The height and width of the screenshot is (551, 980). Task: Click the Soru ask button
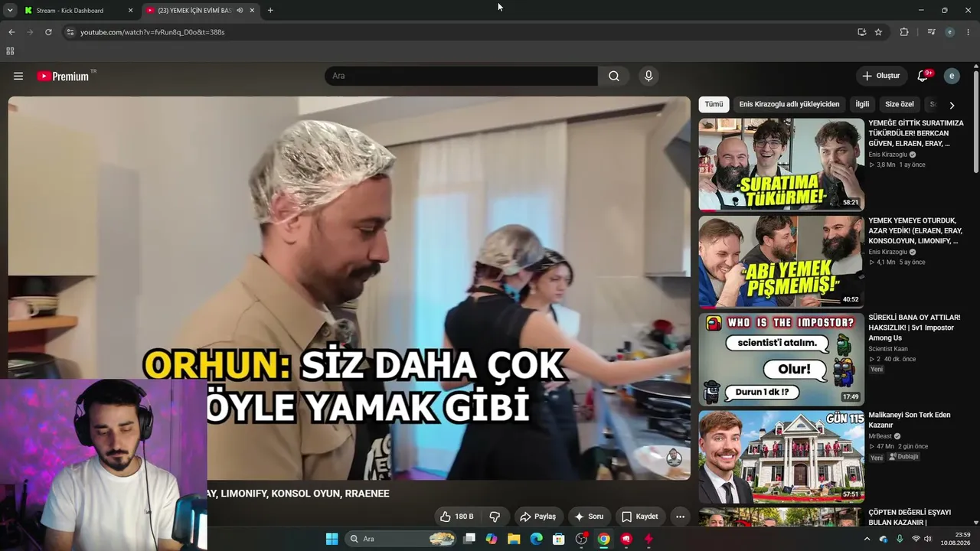590,517
